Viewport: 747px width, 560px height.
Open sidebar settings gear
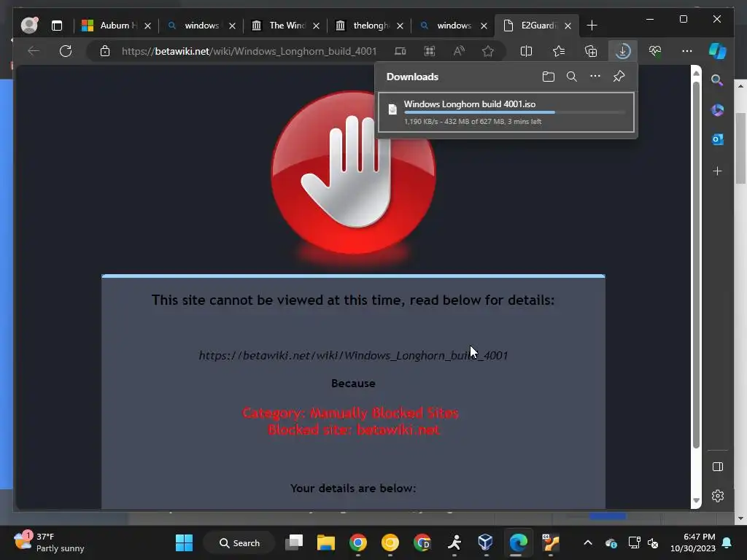718,496
